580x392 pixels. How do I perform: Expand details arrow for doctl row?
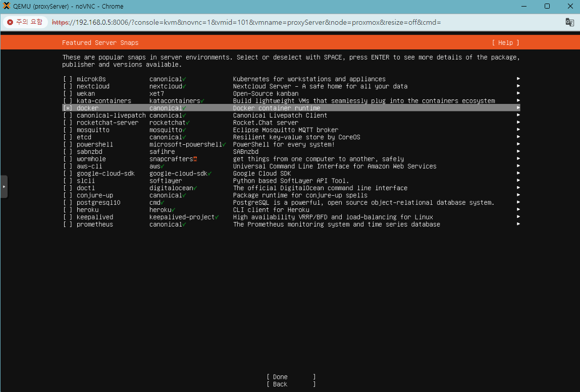point(518,188)
